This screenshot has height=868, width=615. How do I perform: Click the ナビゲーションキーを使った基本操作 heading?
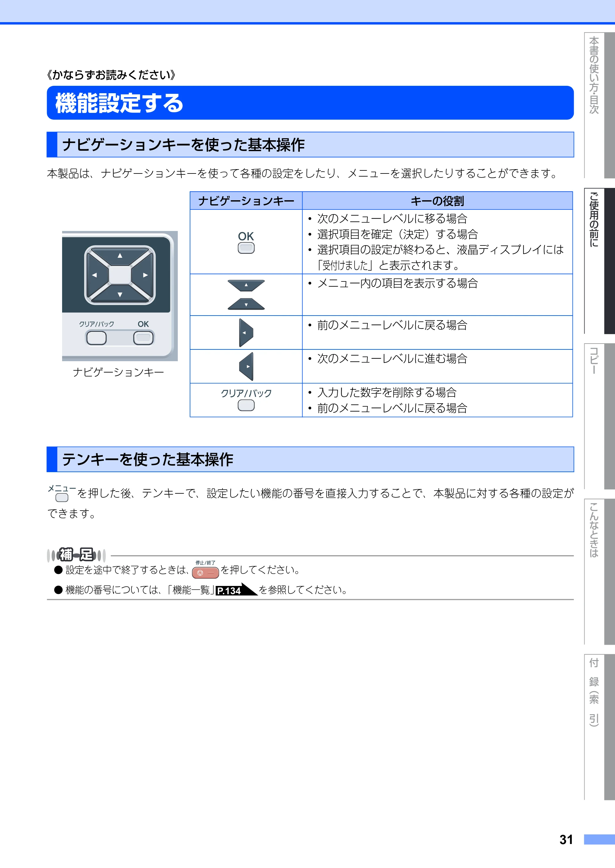point(310,145)
